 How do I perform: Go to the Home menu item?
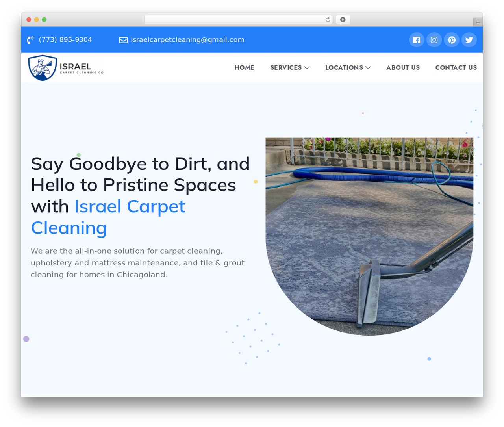(245, 68)
